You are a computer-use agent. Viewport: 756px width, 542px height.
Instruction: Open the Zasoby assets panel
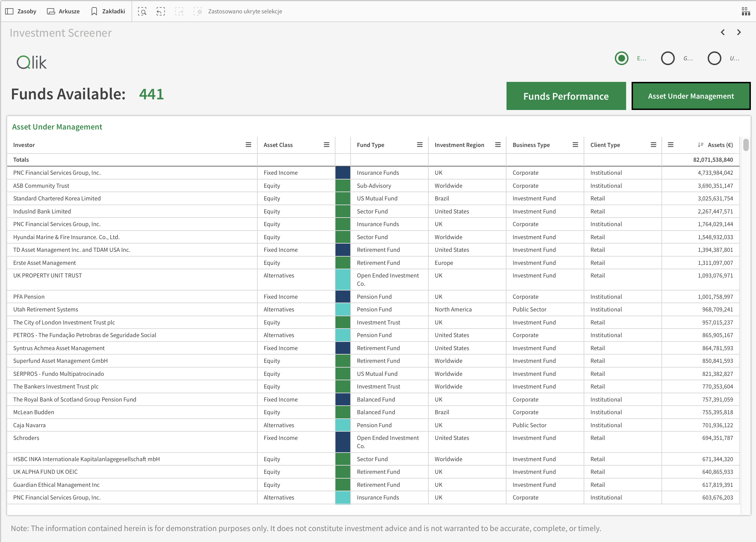pyautogui.click(x=21, y=11)
